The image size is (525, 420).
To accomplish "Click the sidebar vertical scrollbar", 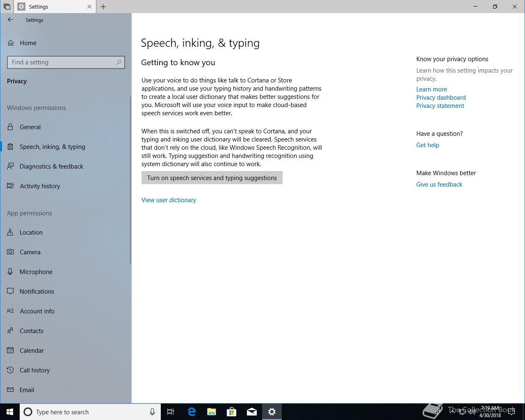I will pos(130,180).
